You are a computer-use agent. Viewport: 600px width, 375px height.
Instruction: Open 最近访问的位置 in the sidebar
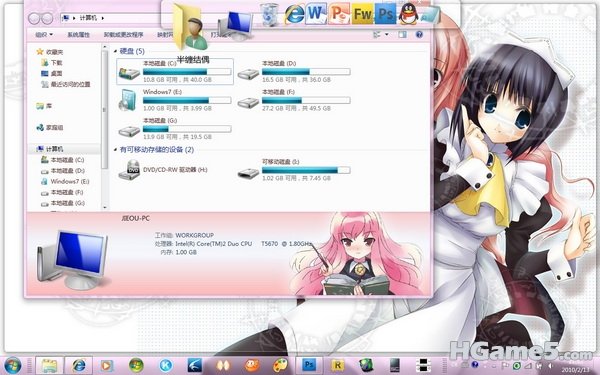(65, 84)
